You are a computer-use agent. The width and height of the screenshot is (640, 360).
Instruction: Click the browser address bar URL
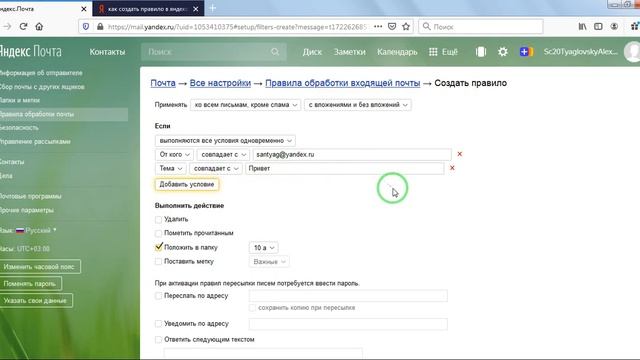237,27
